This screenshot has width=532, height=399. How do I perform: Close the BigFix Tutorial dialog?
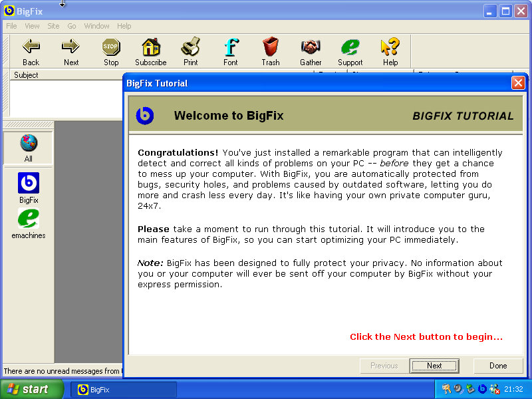(x=518, y=83)
